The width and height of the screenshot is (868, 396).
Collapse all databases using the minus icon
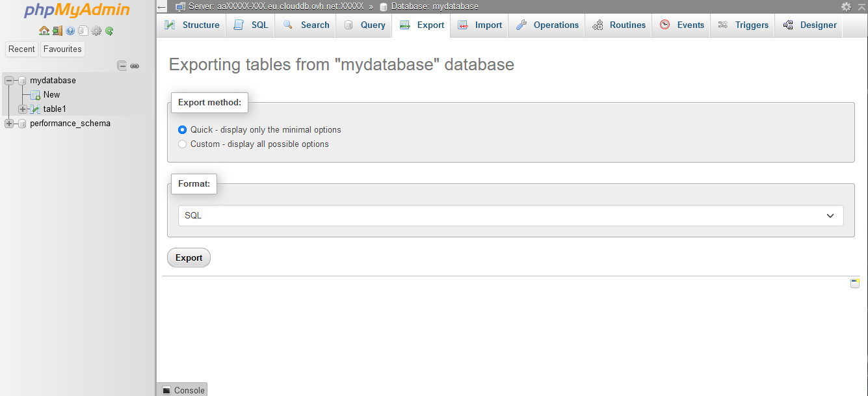[x=122, y=65]
